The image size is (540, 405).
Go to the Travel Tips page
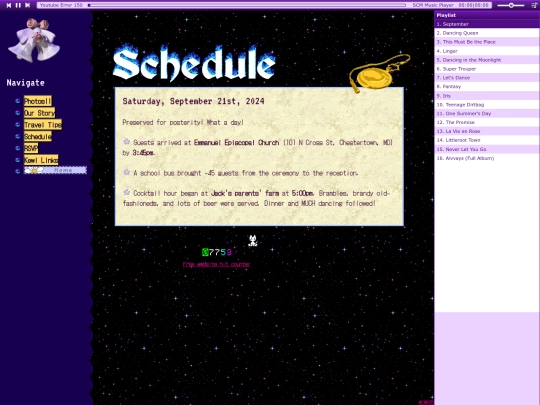point(43,125)
